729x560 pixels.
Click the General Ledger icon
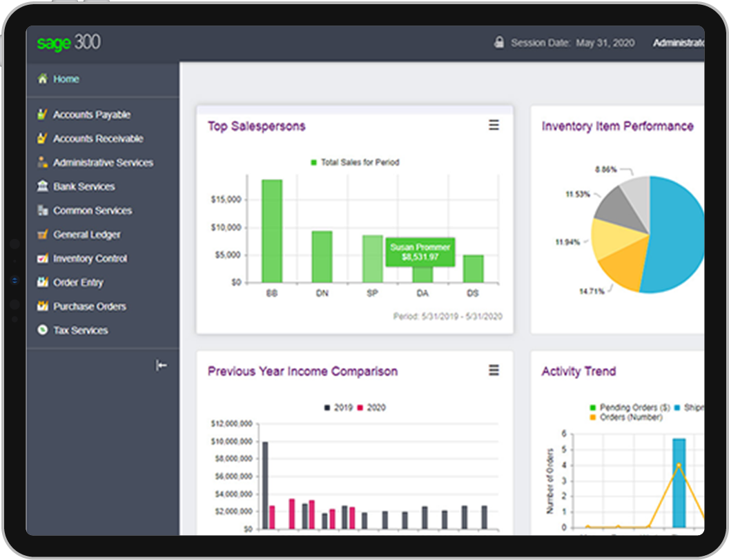pos(42,234)
